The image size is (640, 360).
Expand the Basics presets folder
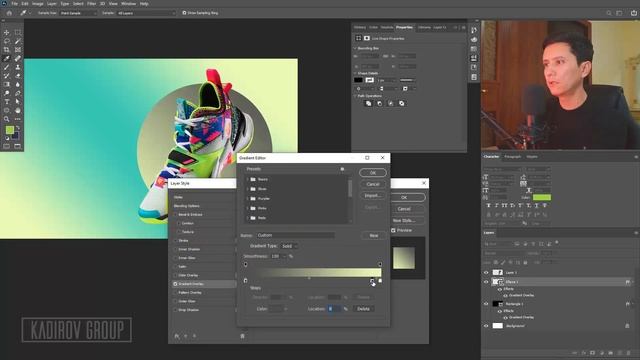coord(248,179)
